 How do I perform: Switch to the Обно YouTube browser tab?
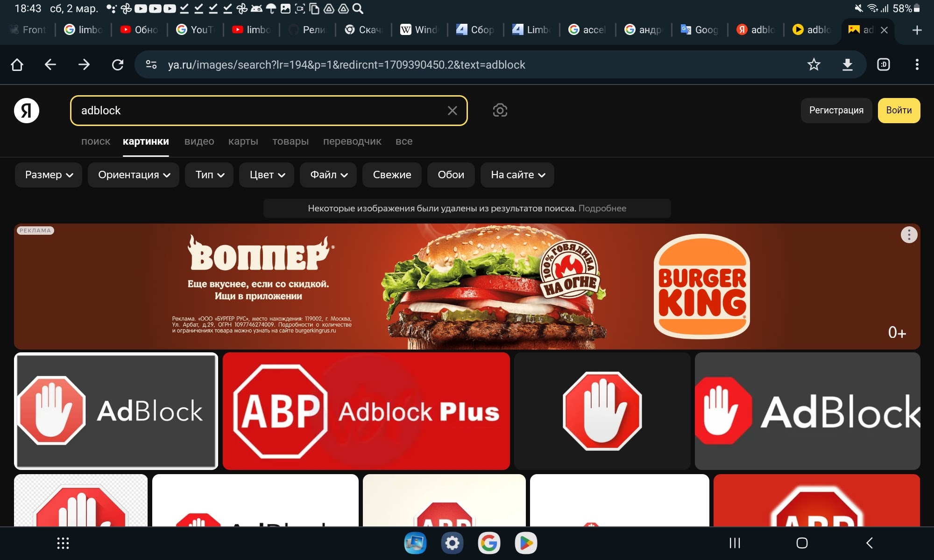tap(140, 30)
